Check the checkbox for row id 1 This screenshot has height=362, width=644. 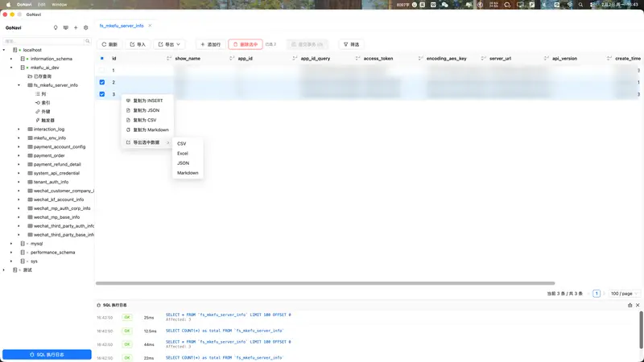coord(101,71)
